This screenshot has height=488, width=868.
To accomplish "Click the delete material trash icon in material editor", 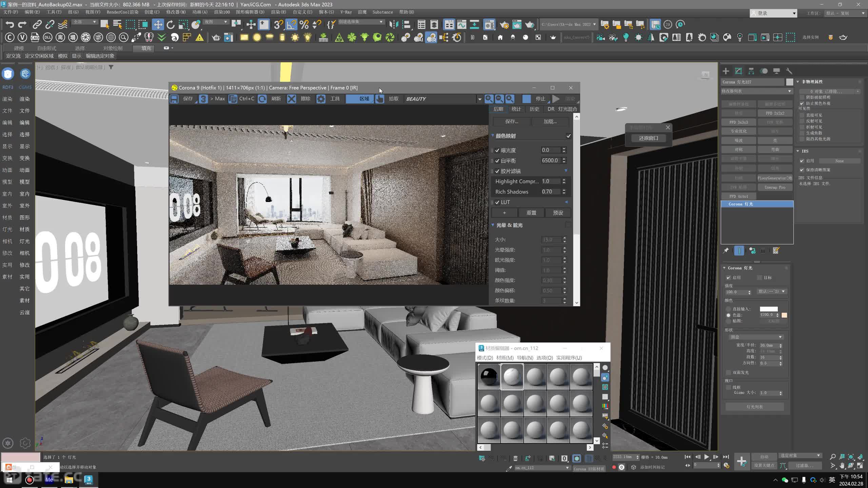I will tap(515, 458).
